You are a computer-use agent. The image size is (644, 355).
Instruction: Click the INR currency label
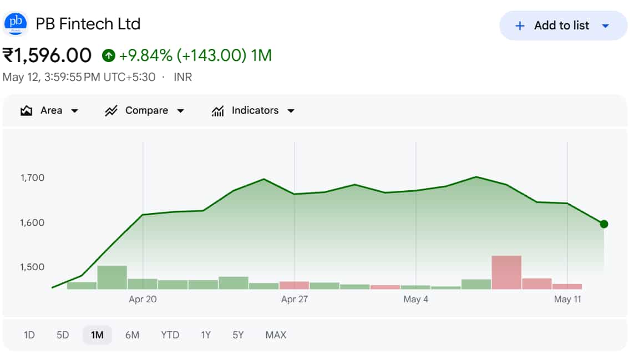[182, 77]
